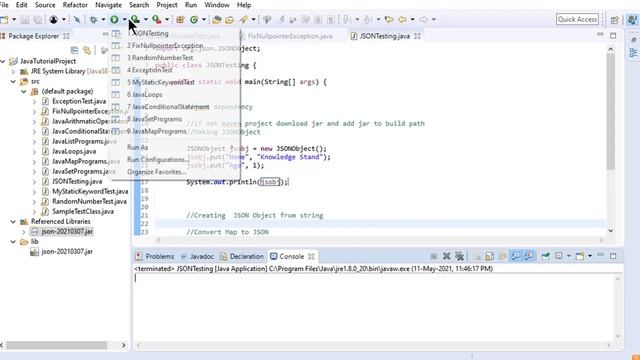Screen dimensions: 640x360
Task: Click the New Java Package icon
Action: (x=180, y=19)
